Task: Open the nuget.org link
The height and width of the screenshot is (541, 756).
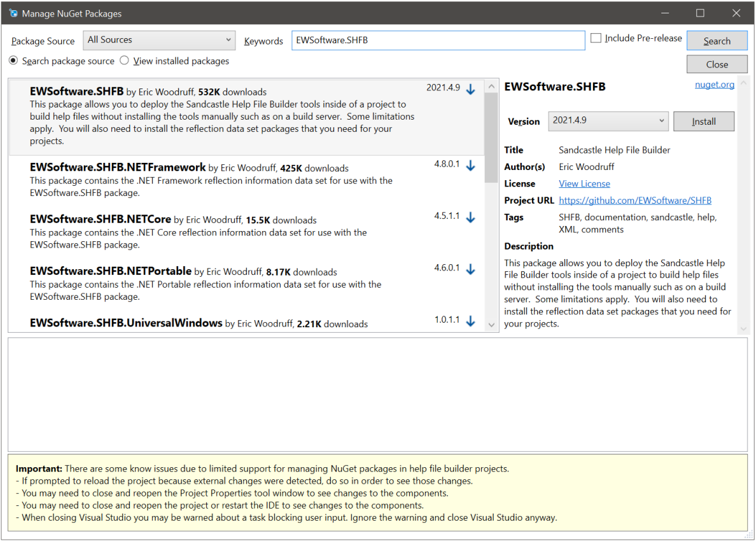Action: pos(715,84)
